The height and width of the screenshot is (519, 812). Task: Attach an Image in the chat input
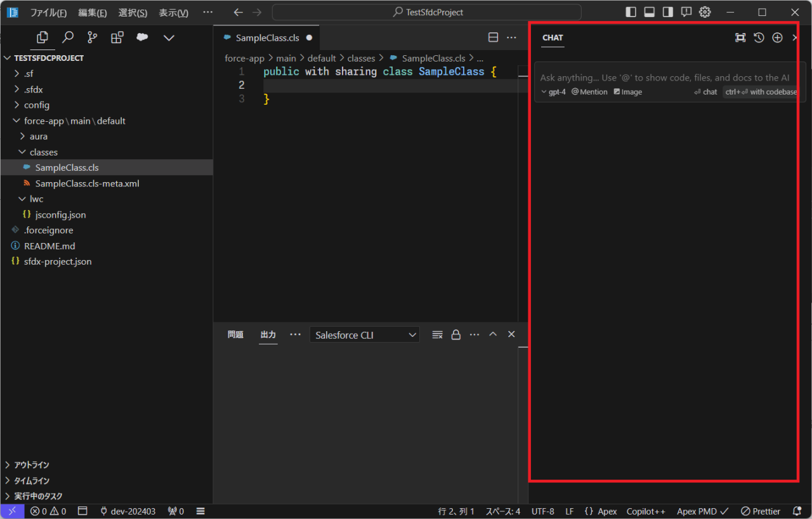627,92
